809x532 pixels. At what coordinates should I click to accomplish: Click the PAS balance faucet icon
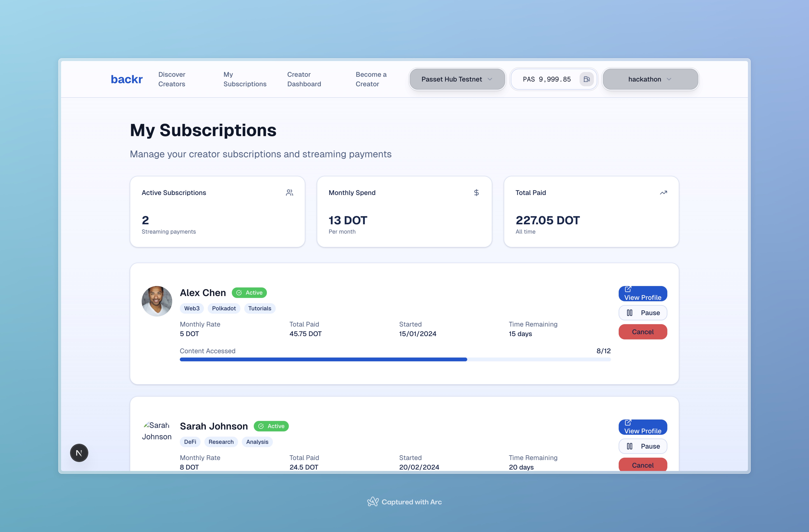coord(586,79)
